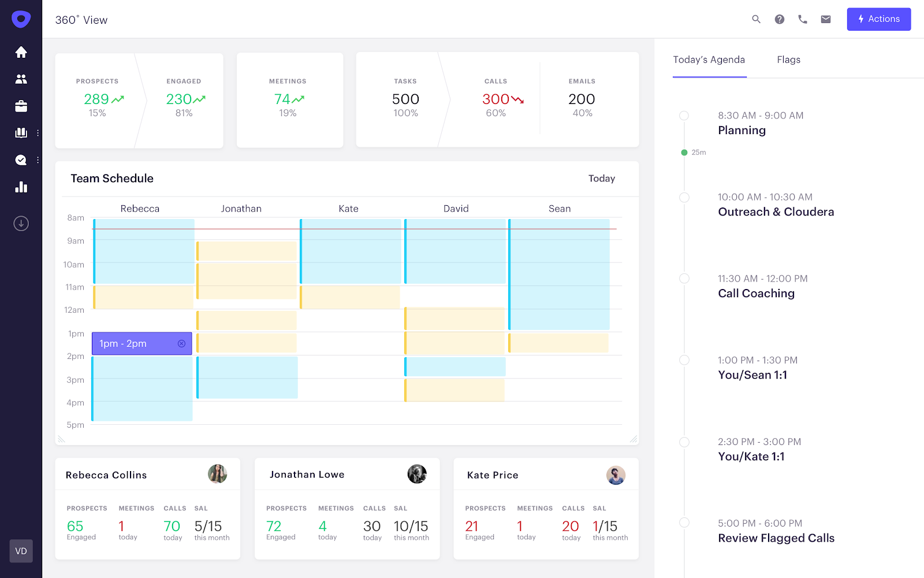Viewport: 924px width, 578px height.
Task: Click the Actions button
Action: 878,19
